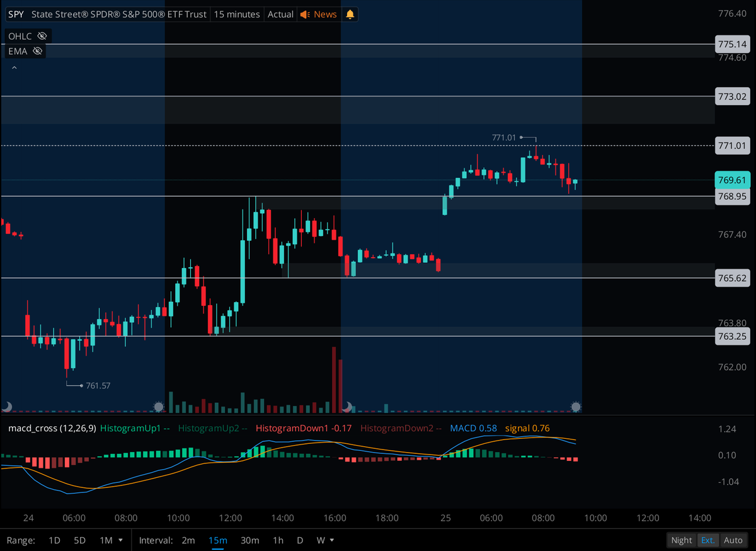Click the 773.02 price line label
The width and height of the screenshot is (756, 551).
point(732,96)
